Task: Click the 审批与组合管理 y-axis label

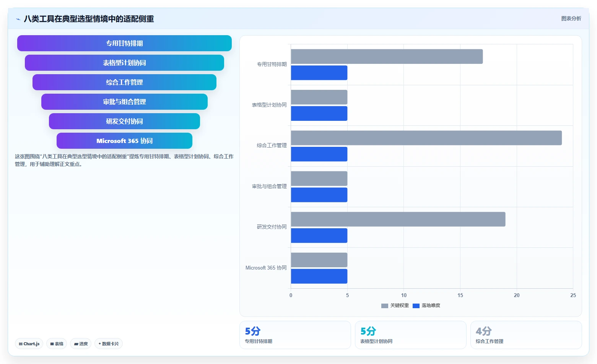Action: click(x=269, y=186)
